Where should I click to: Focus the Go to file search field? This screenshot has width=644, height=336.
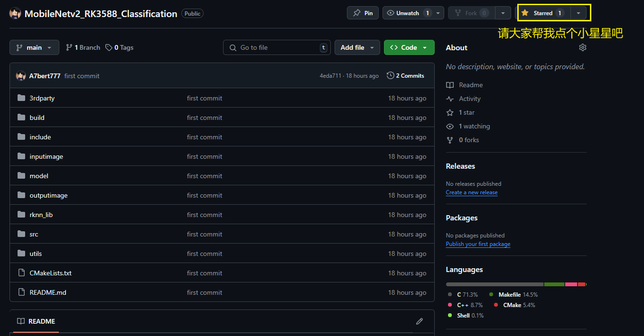[x=276, y=47]
